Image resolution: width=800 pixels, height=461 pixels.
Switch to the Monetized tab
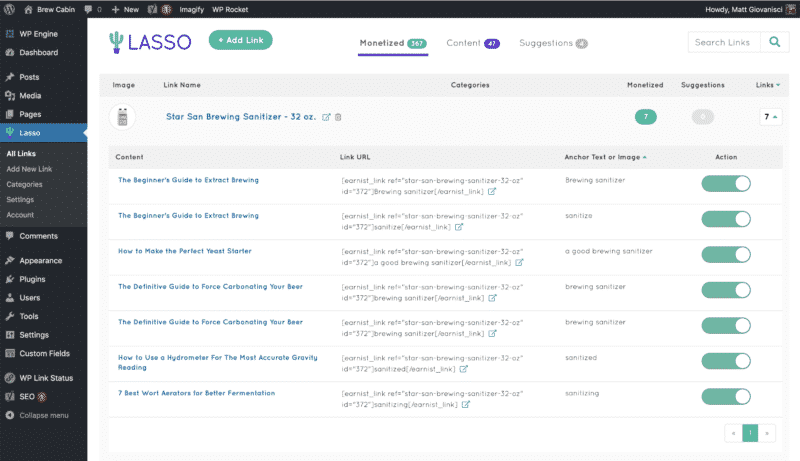click(392, 43)
